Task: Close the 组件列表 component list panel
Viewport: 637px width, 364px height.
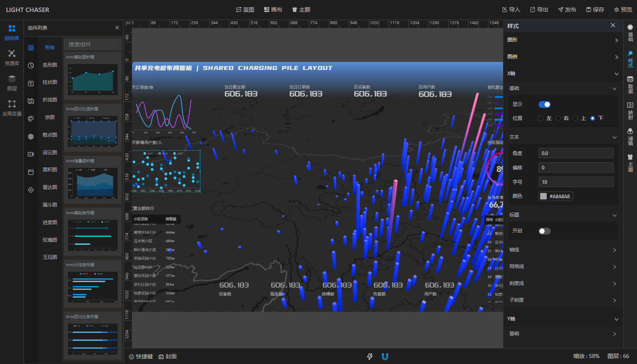Action: [x=117, y=28]
